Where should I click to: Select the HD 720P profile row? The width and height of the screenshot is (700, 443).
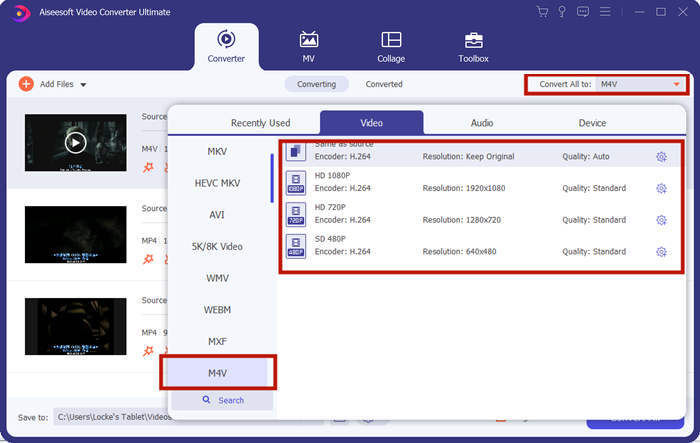(481, 214)
